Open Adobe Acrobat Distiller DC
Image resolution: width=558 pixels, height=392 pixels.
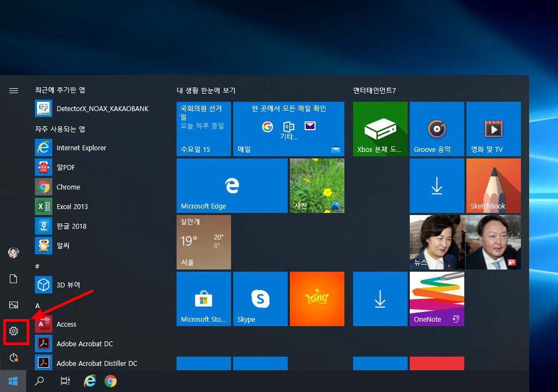pos(97,363)
